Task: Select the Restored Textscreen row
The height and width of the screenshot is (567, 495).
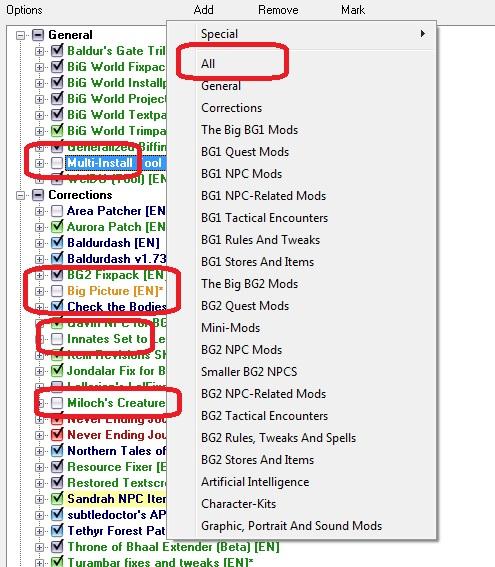Action: 117,483
